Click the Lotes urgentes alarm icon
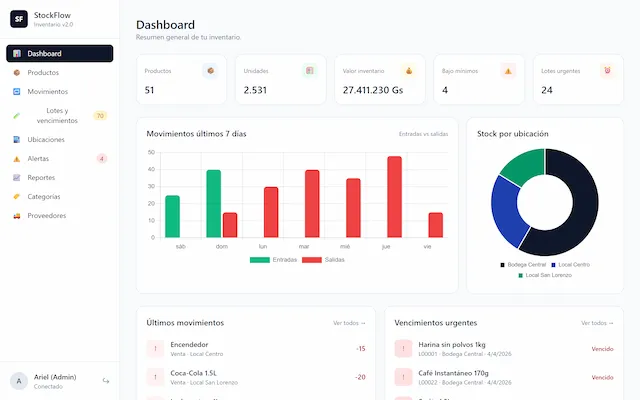This screenshot has height=400, width=640. pos(606,70)
